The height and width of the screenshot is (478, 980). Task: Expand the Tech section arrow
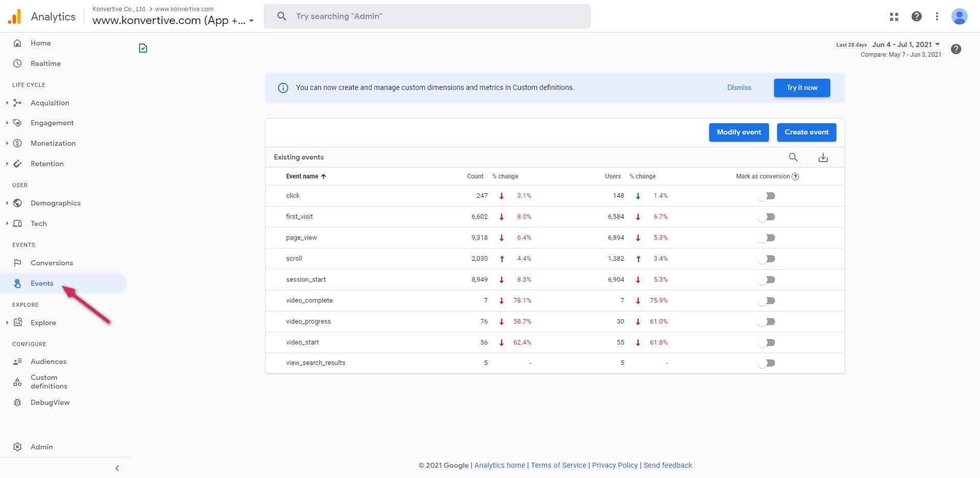[7, 223]
